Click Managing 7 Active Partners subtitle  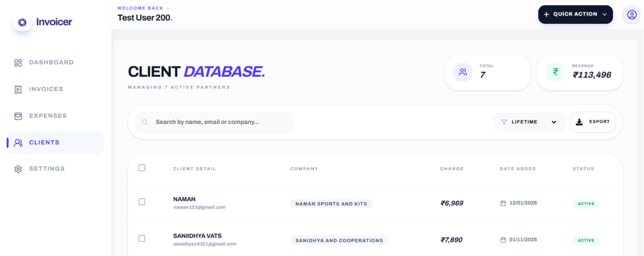tap(179, 87)
